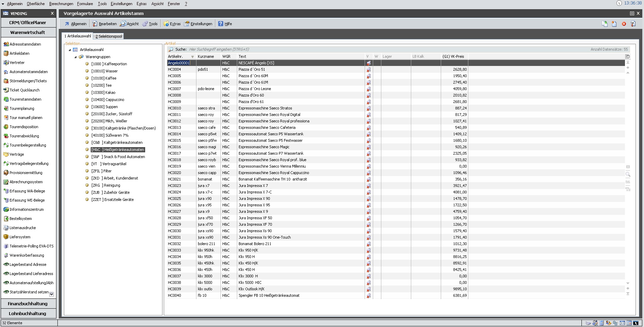644x327 pixels.
Task: Click the filter funnel icon beside the grid
Action: pos(628,189)
